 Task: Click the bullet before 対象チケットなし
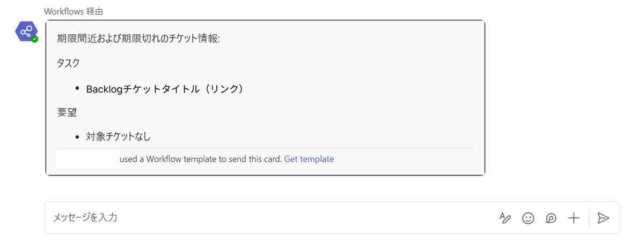tap(77, 137)
